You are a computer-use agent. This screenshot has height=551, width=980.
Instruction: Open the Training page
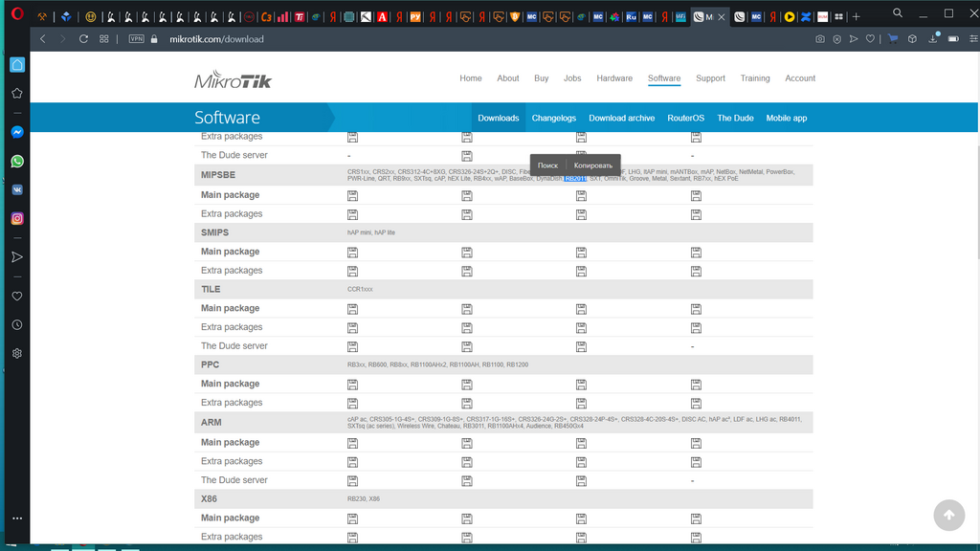click(x=755, y=78)
